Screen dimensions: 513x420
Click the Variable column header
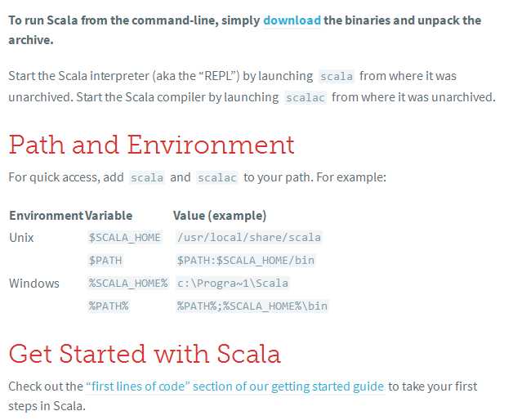point(109,216)
